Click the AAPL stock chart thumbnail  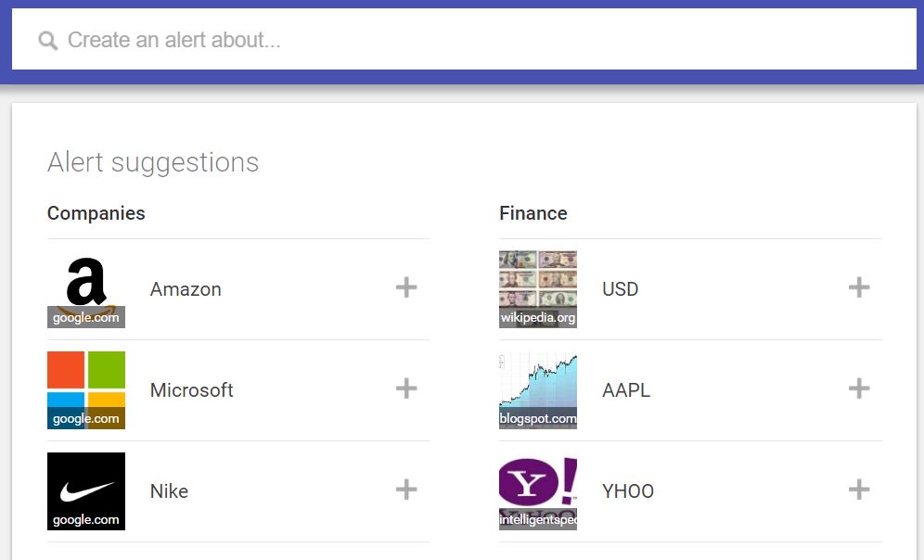[x=538, y=390]
